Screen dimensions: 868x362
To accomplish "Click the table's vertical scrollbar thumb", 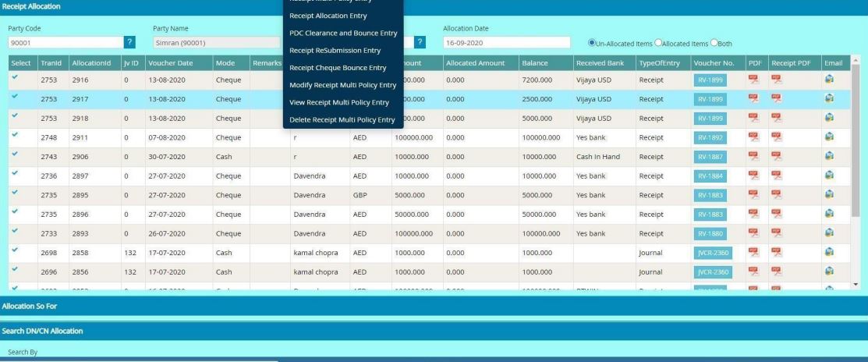I will pos(856,140).
